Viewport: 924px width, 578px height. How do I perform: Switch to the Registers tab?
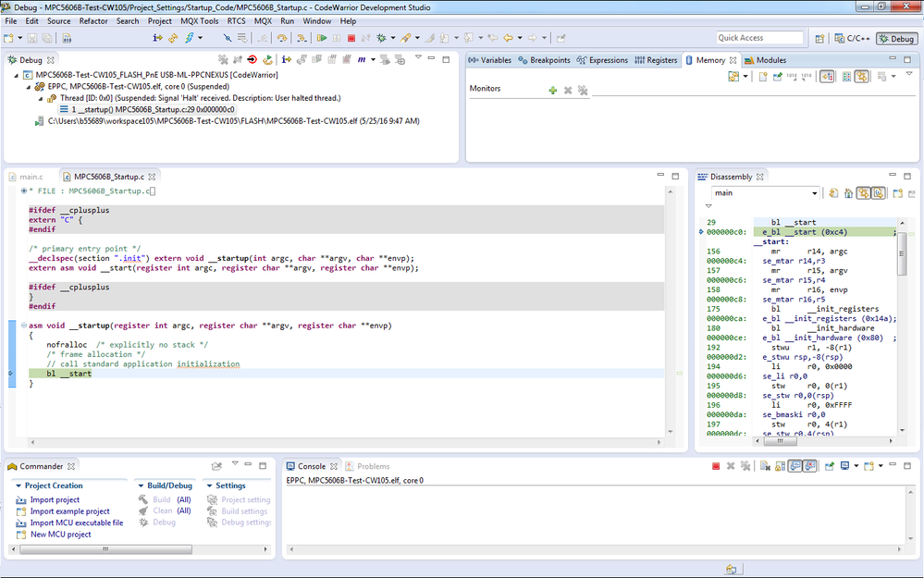[x=656, y=60]
